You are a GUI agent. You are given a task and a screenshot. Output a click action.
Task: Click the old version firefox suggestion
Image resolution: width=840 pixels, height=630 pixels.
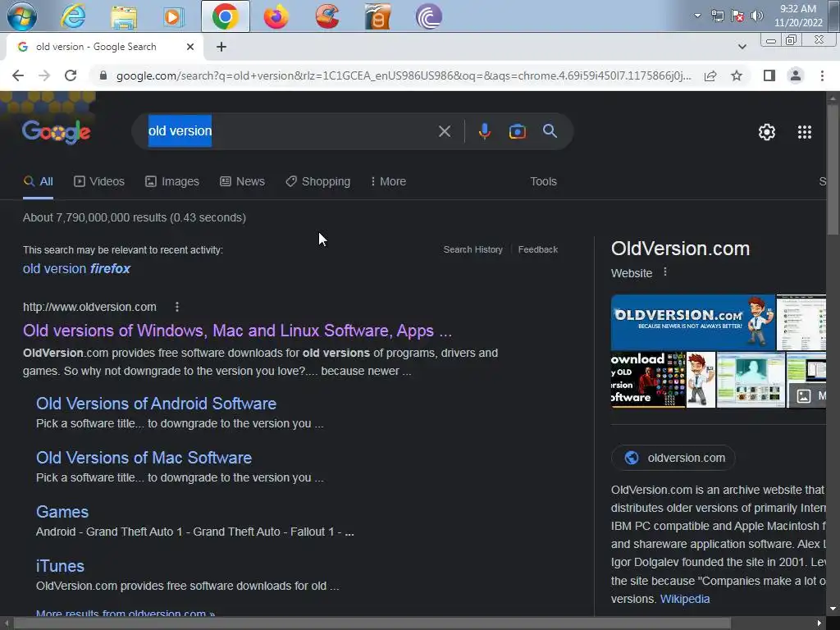click(x=76, y=268)
